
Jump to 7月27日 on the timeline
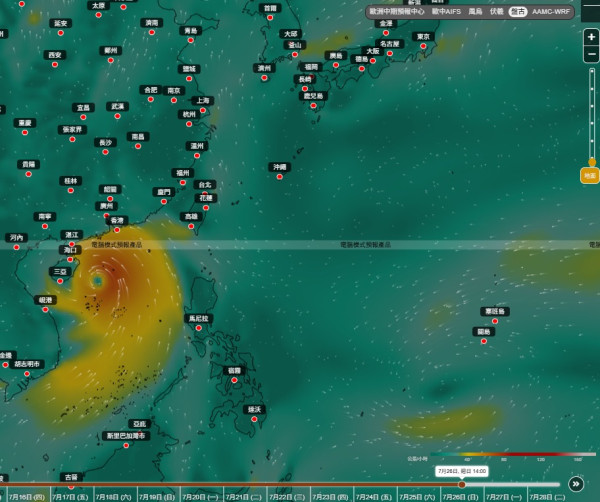tap(504, 497)
